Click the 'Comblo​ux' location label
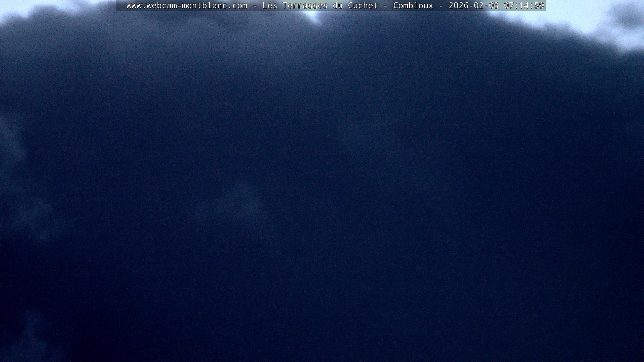 coord(413,6)
